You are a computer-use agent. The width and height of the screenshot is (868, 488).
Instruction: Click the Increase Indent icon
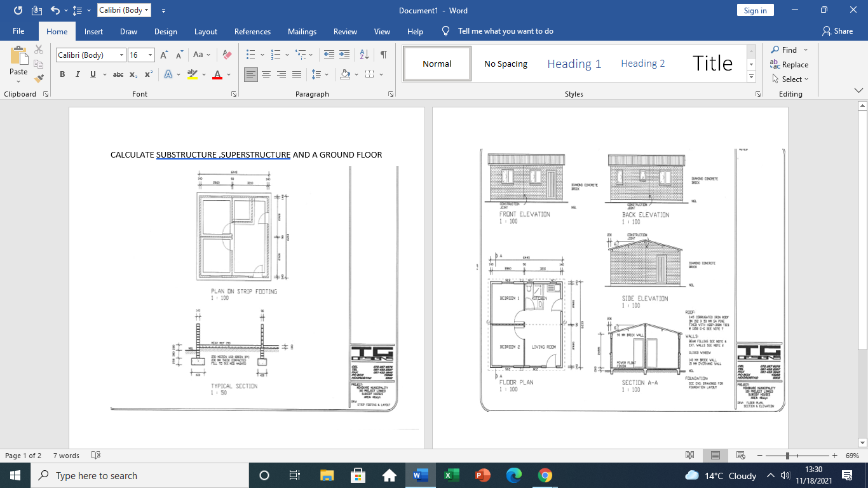(344, 55)
